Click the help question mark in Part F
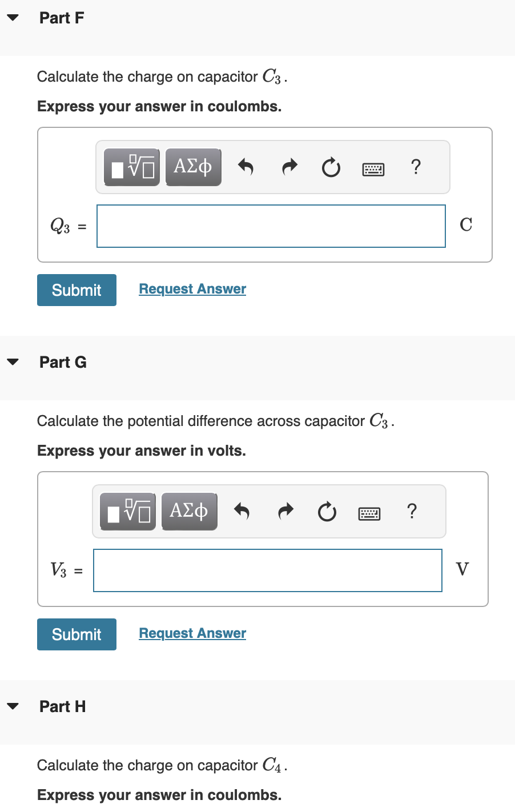The height and width of the screenshot is (812, 515). pyautogui.click(x=416, y=167)
